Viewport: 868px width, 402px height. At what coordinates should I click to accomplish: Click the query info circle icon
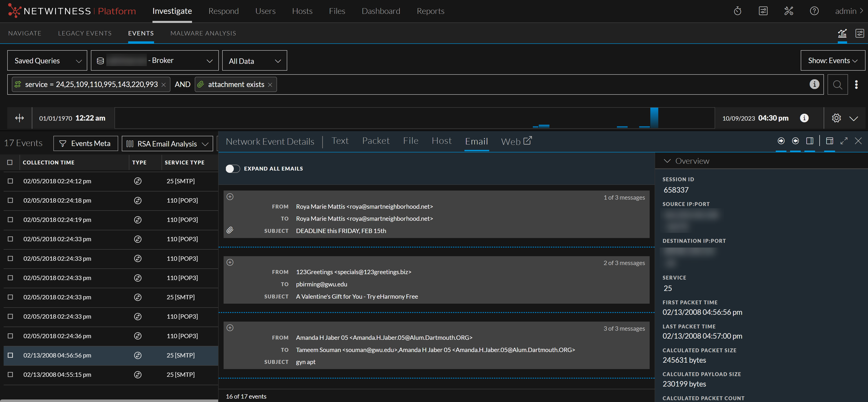pyautogui.click(x=814, y=84)
